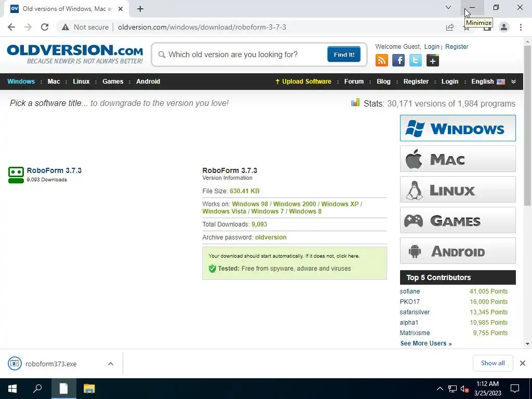Open See More Users link
The width and height of the screenshot is (532, 399).
(426, 343)
